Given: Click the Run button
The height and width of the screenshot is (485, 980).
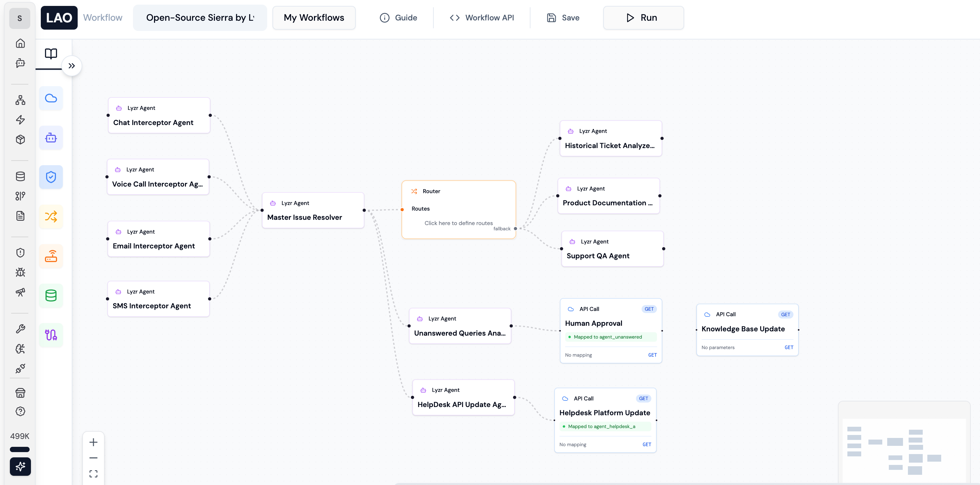Looking at the screenshot, I should (643, 18).
